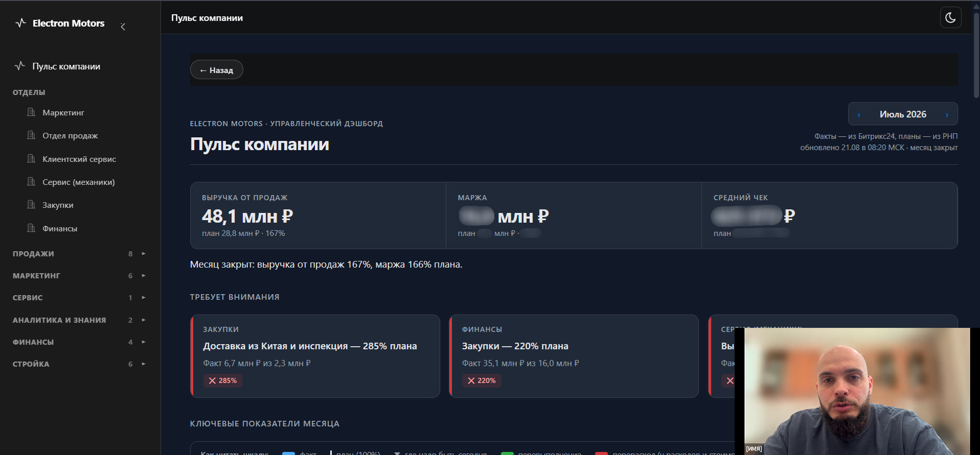Open the Доставка из Китая и инспекция card
This screenshot has height=455, width=980.
coord(315,356)
